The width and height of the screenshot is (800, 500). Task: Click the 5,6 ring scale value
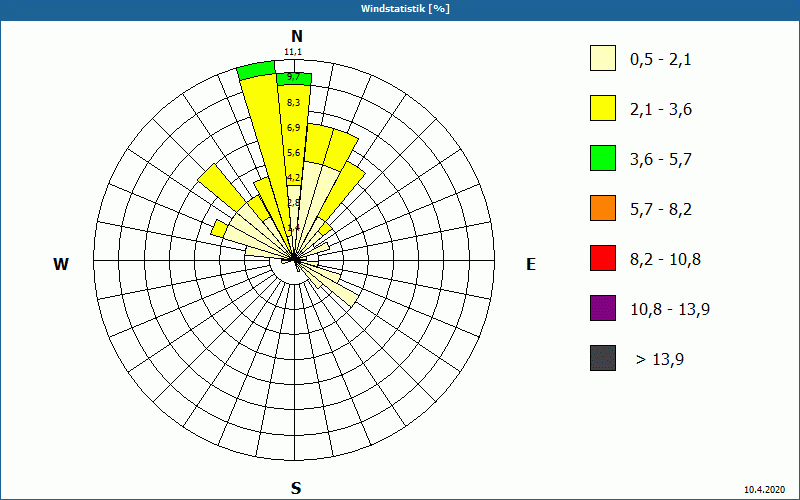pyautogui.click(x=293, y=153)
